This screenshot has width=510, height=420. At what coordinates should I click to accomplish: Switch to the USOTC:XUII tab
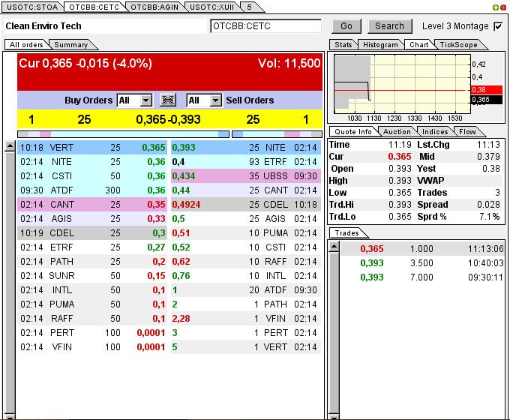pos(211,7)
